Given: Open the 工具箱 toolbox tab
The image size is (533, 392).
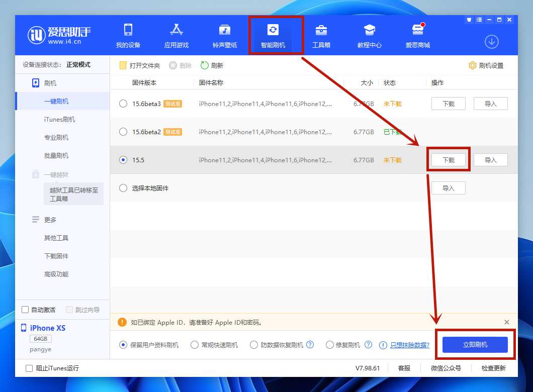Looking at the screenshot, I should coord(321,36).
